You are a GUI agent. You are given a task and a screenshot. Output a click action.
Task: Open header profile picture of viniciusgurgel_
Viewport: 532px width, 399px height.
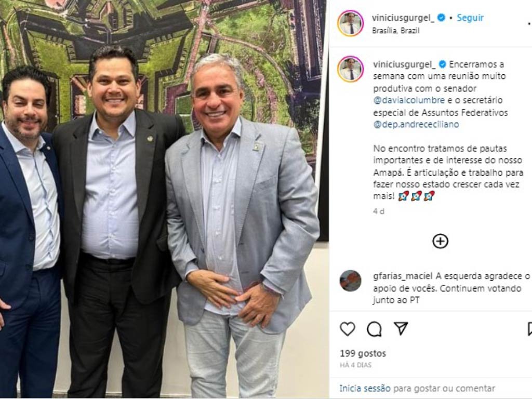pos(351,23)
